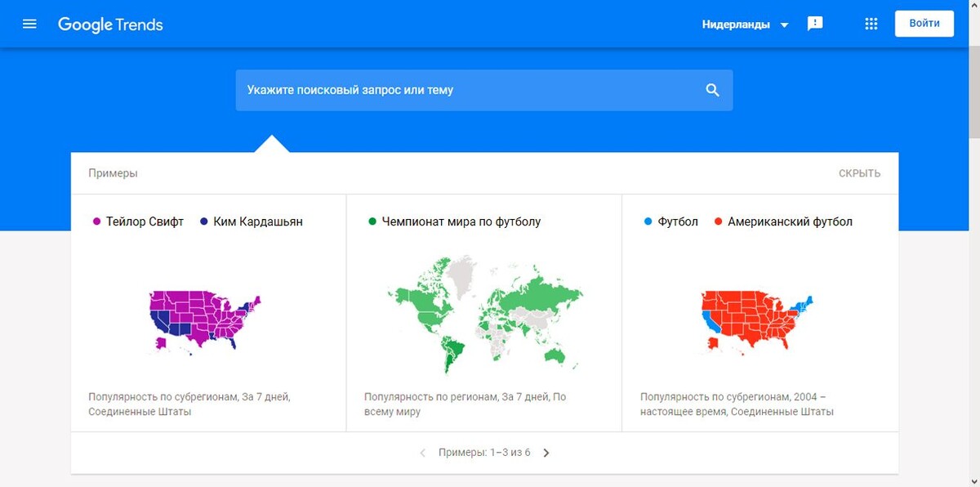This screenshot has height=487, width=980.
Task: Select the Ким Кардашьян legend label
Action: pos(257,221)
